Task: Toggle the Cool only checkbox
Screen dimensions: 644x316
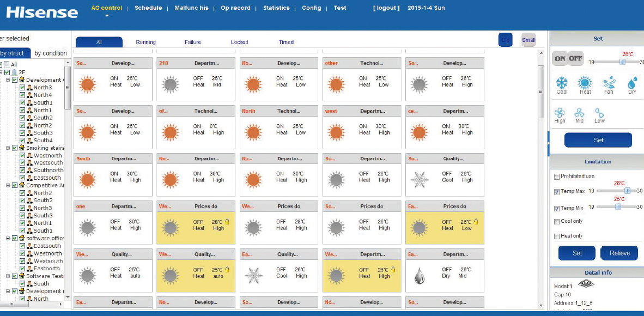Action: (x=556, y=222)
